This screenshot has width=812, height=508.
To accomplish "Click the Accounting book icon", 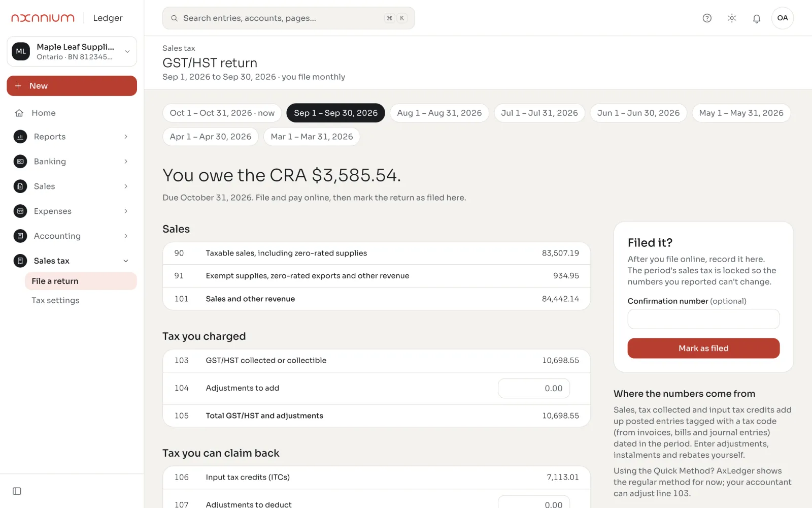I will (20, 236).
